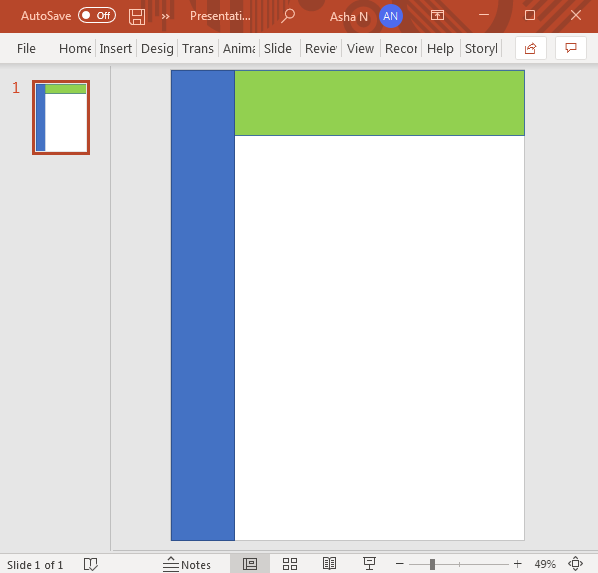Image resolution: width=598 pixels, height=573 pixels.
Task: Select the blue vertical rectangle on slide
Action: click(x=203, y=305)
